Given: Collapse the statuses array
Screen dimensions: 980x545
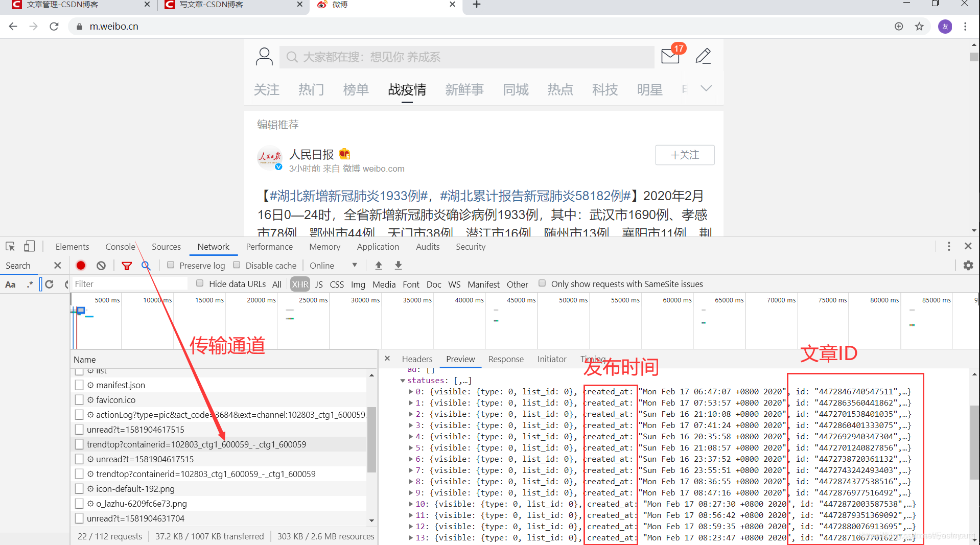Looking at the screenshot, I should (403, 381).
